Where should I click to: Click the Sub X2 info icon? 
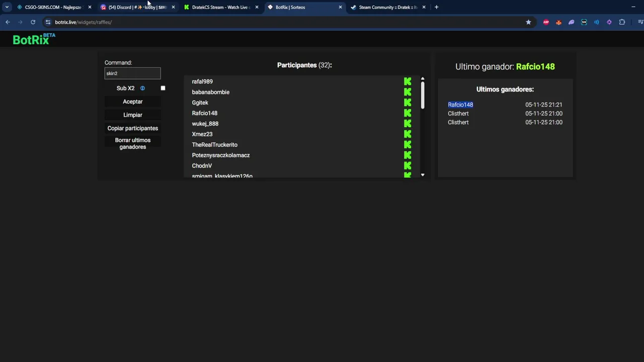(x=142, y=88)
